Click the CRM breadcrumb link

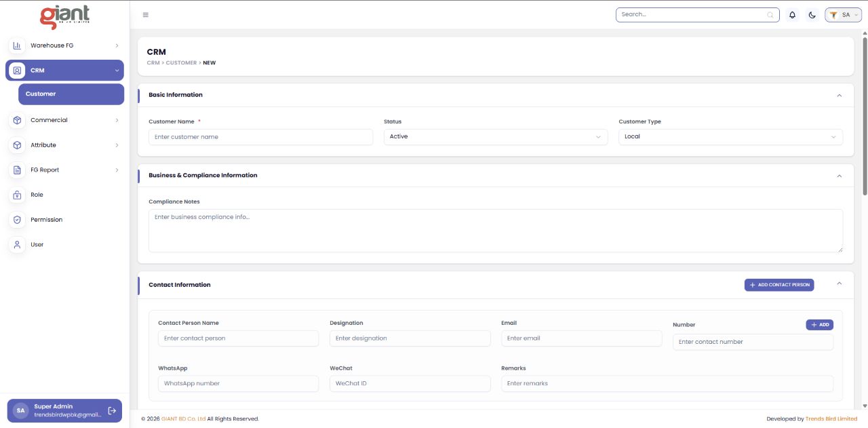(153, 63)
